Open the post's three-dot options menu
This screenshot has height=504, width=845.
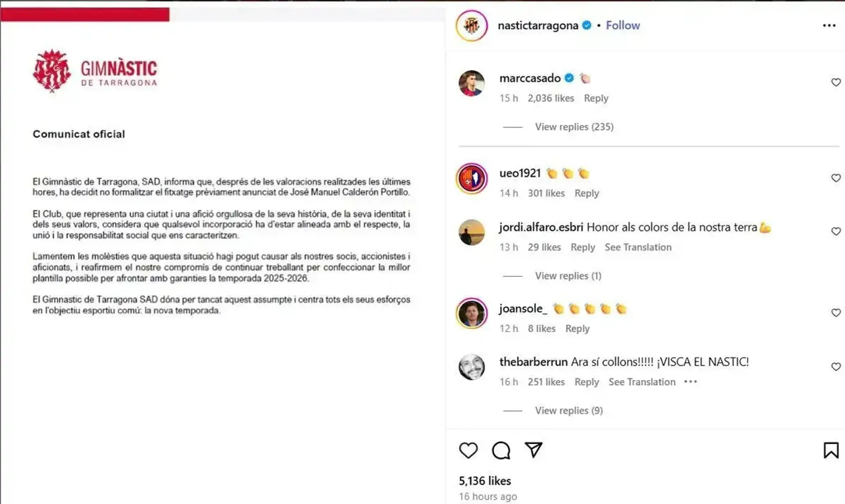[x=829, y=26]
